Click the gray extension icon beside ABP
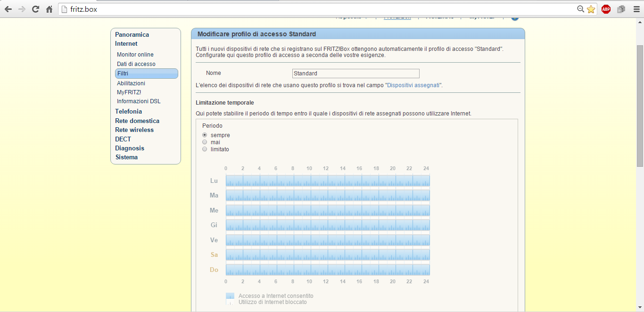The height and width of the screenshot is (312, 644). tap(621, 9)
